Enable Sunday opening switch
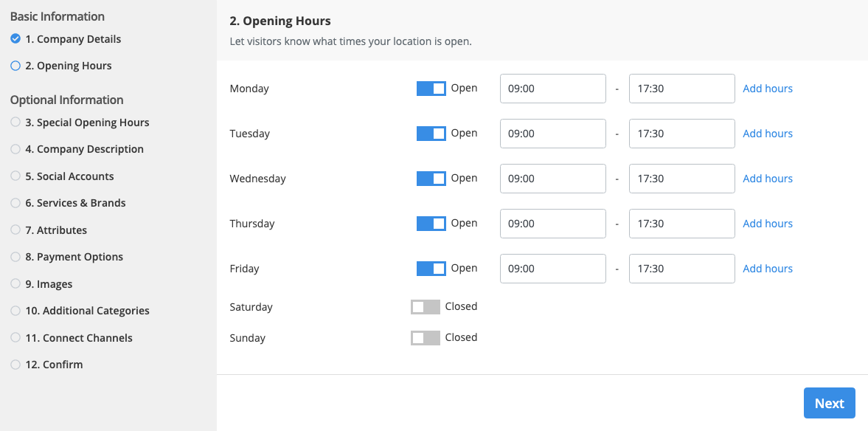Screen dimensions: 868x431 point(425,338)
